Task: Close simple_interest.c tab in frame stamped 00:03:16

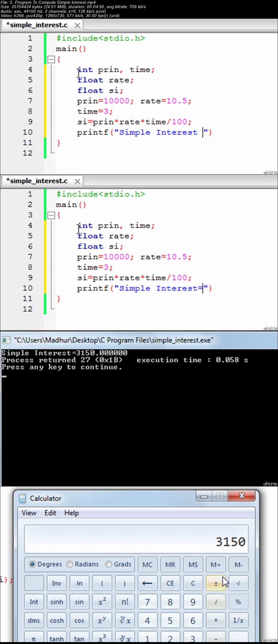Action: point(77,25)
